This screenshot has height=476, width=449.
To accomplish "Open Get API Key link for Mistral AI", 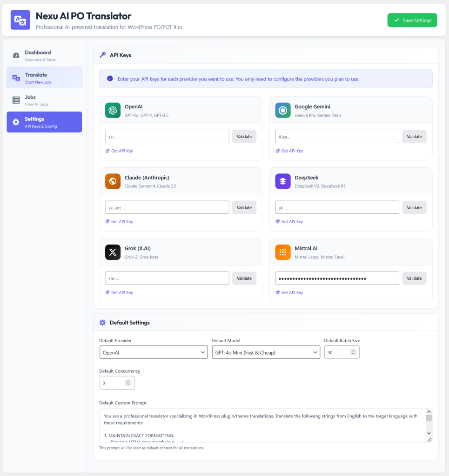I will (x=292, y=293).
